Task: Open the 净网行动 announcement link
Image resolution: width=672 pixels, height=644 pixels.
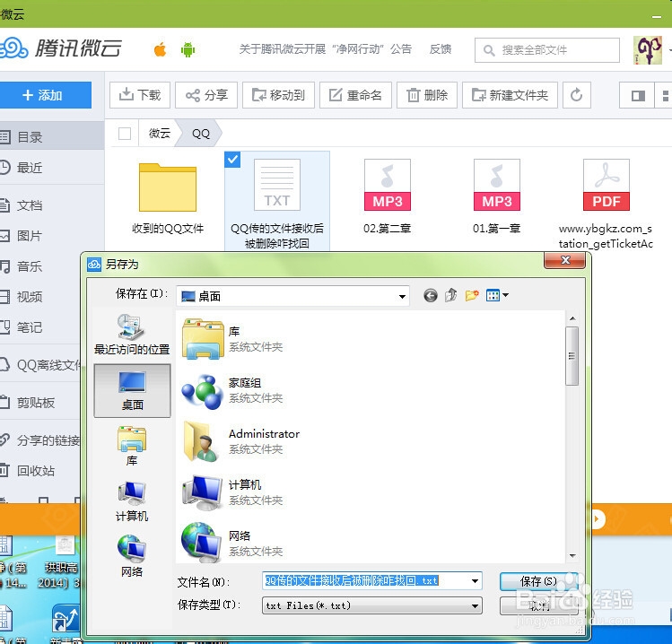Action: click(326, 49)
